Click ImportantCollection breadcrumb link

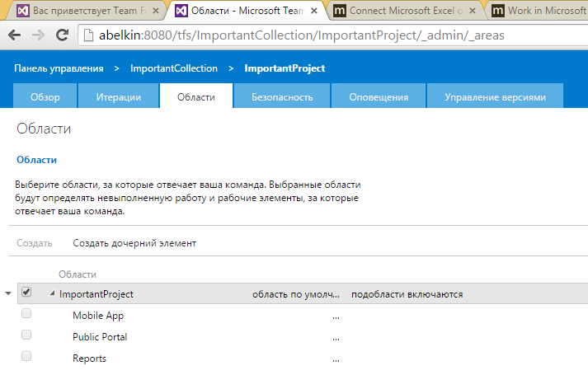[x=174, y=68]
